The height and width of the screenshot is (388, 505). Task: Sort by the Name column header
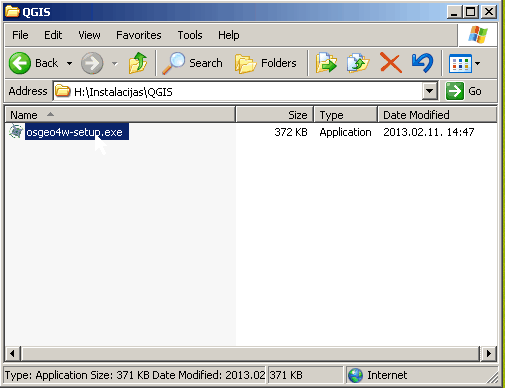tap(120, 115)
